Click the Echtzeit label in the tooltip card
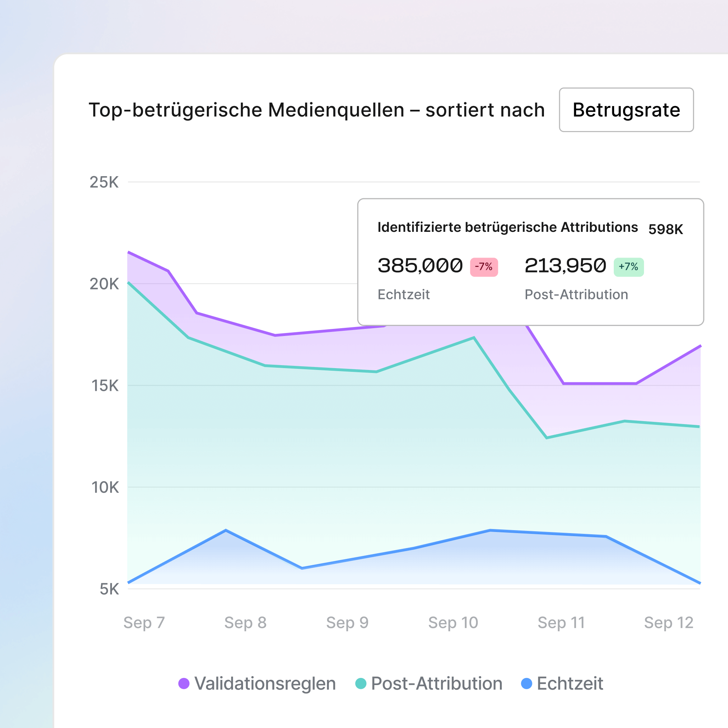Screen dimensions: 728x728 click(x=404, y=295)
